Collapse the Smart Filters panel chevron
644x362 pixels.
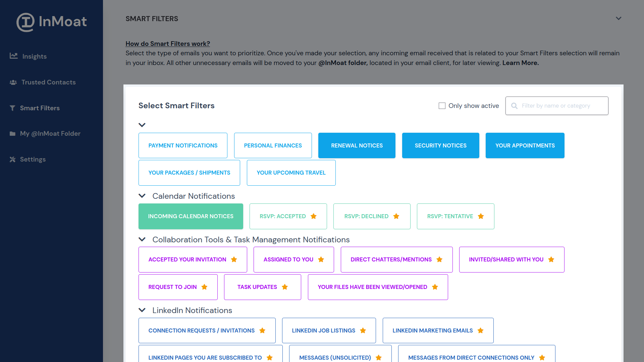pyautogui.click(x=619, y=18)
